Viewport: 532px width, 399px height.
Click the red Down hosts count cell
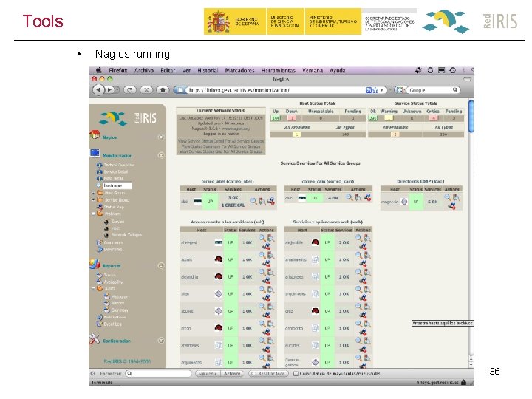coord(291,118)
